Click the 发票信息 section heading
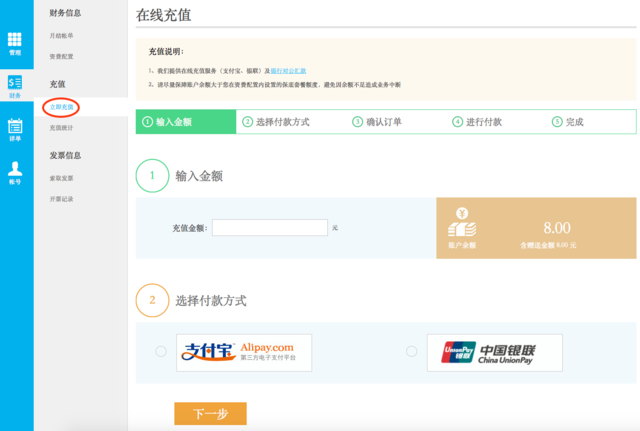The width and height of the screenshot is (640, 431). (65, 156)
